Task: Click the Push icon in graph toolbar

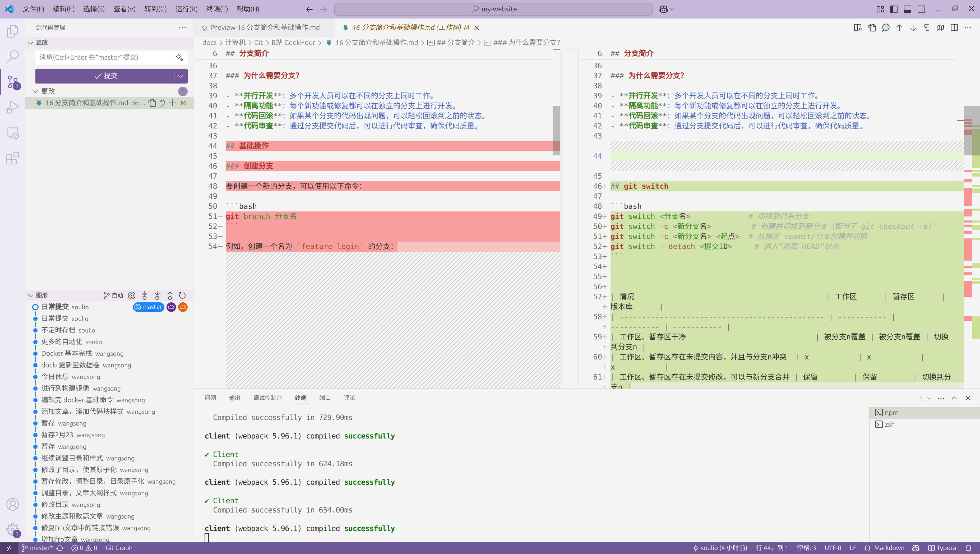Action: coord(170,295)
